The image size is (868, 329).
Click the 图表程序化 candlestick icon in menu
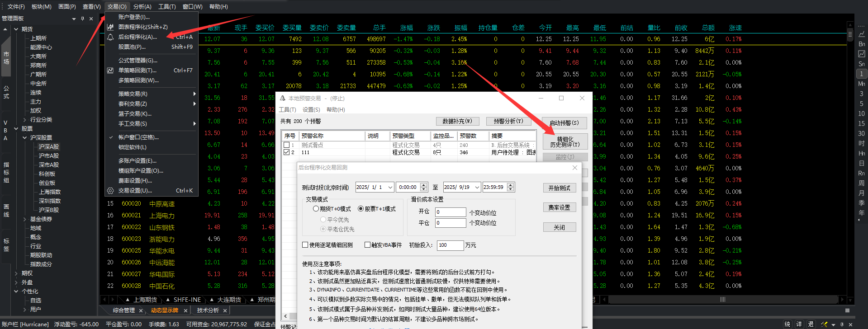point(110,27)
